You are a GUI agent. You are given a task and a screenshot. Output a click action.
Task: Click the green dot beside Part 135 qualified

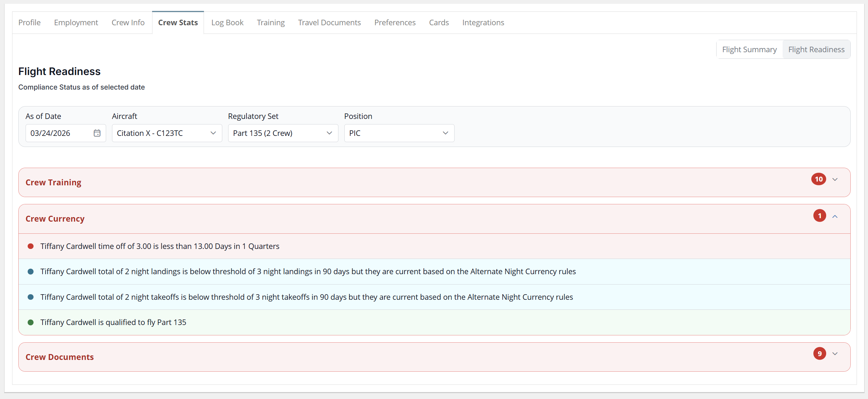click(30, 322)
